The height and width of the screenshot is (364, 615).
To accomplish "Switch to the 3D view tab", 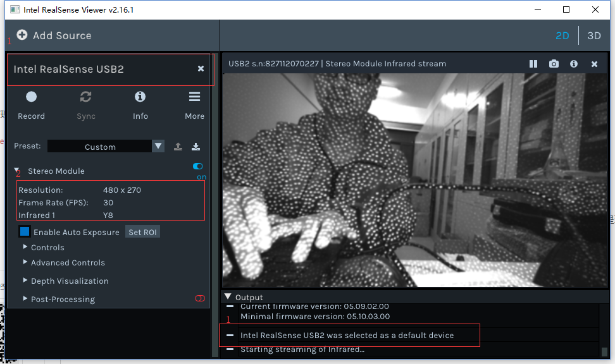I will [593, 35].
